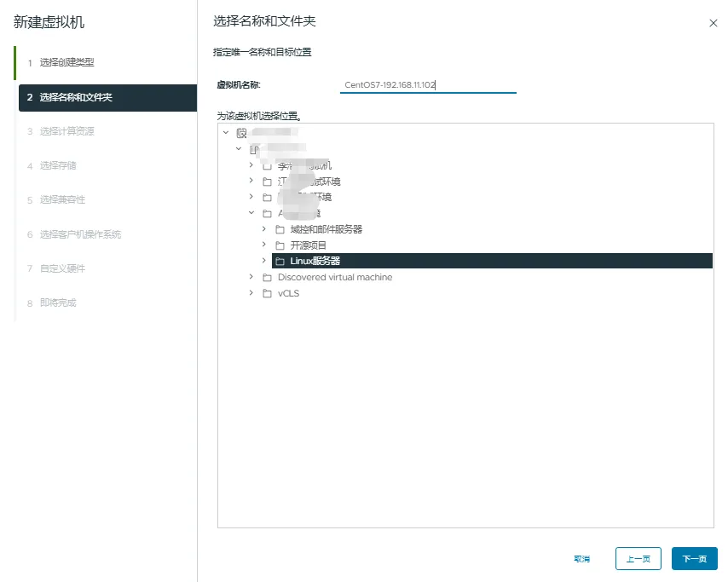Expand the 域控和邮件服务器 folder
Screen dimensions: 728x582
(x=263, y=228)
